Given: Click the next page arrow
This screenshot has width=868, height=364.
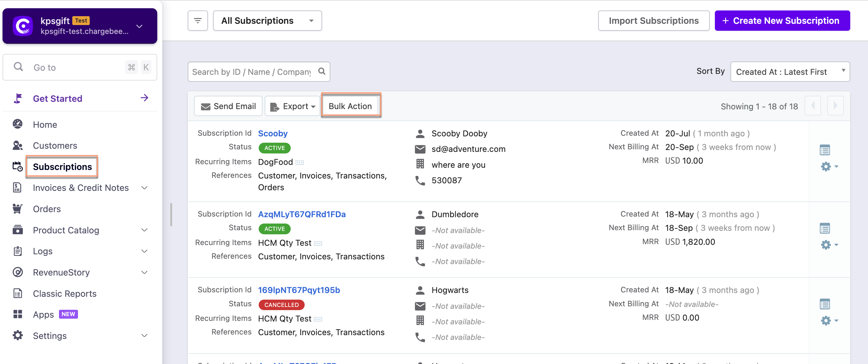Looking at the screenshot, I should click(835, 106).
